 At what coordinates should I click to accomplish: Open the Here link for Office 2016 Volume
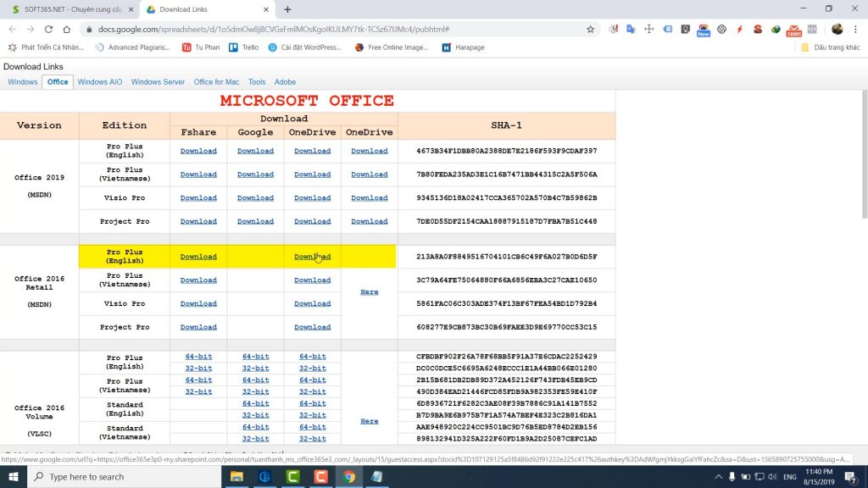[x=370, y=421]
